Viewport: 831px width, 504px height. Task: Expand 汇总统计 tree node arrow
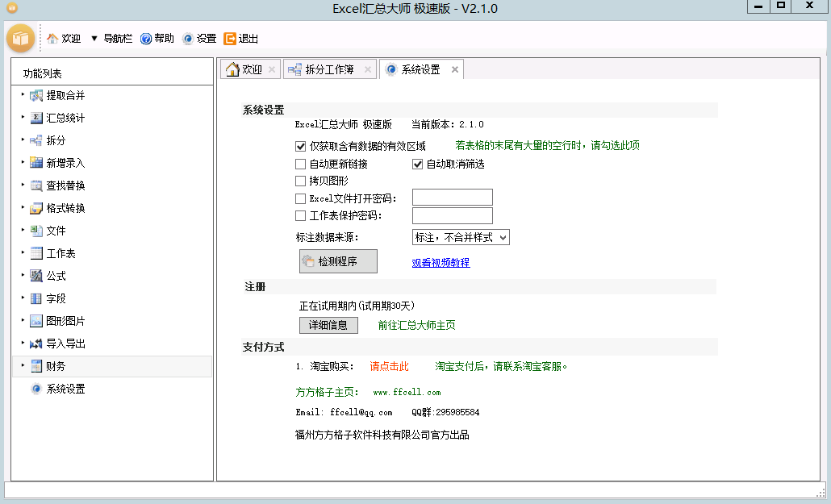click(23, 117)
